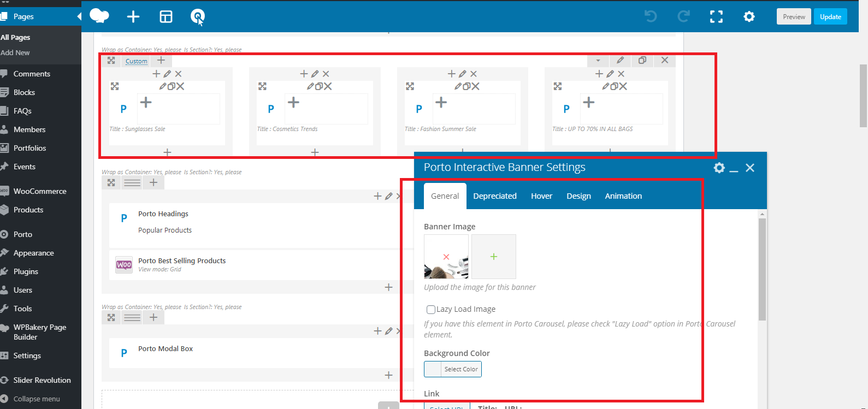Open the WooCommerce sidebar menu

pyautogui.click(x=40, y=191)
